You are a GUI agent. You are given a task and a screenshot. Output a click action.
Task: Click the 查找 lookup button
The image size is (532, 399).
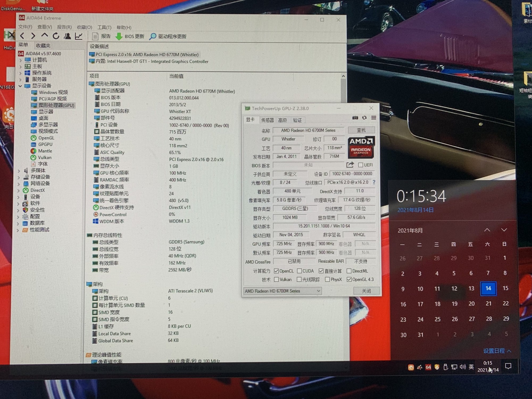[x=361, y=130]
